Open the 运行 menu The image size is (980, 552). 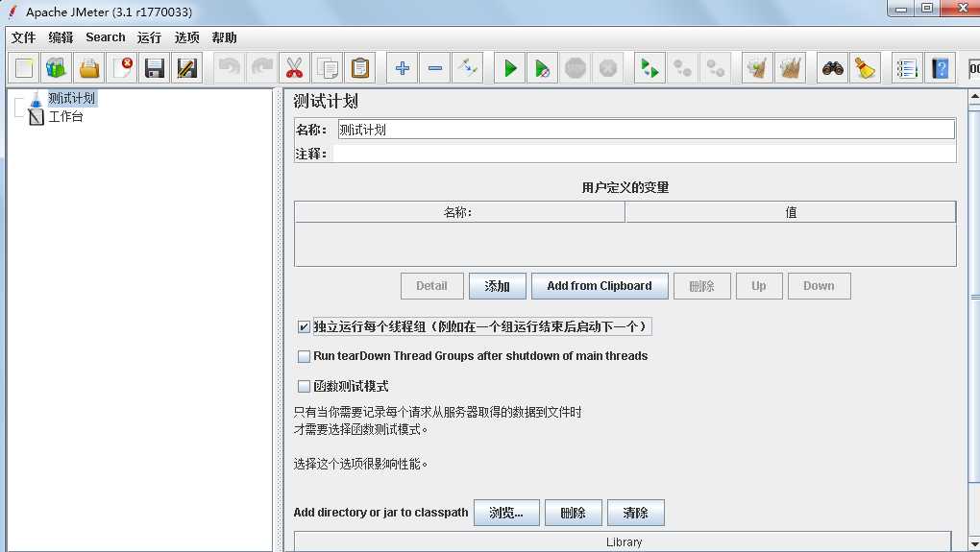pyautogui.click(x=149, y=37)
